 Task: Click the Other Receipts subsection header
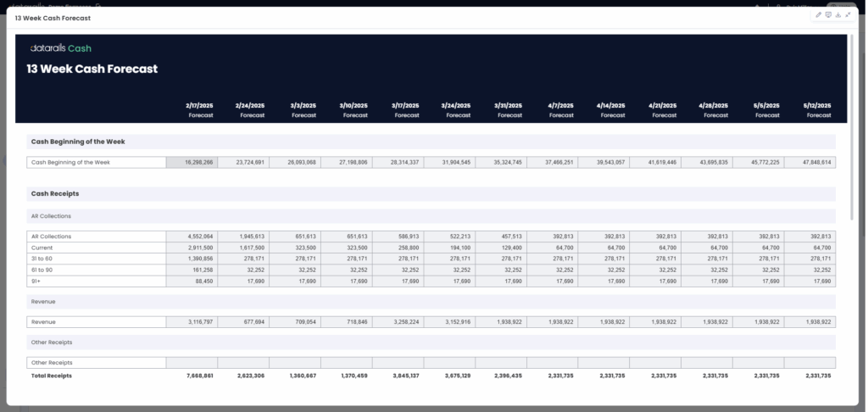52,342
